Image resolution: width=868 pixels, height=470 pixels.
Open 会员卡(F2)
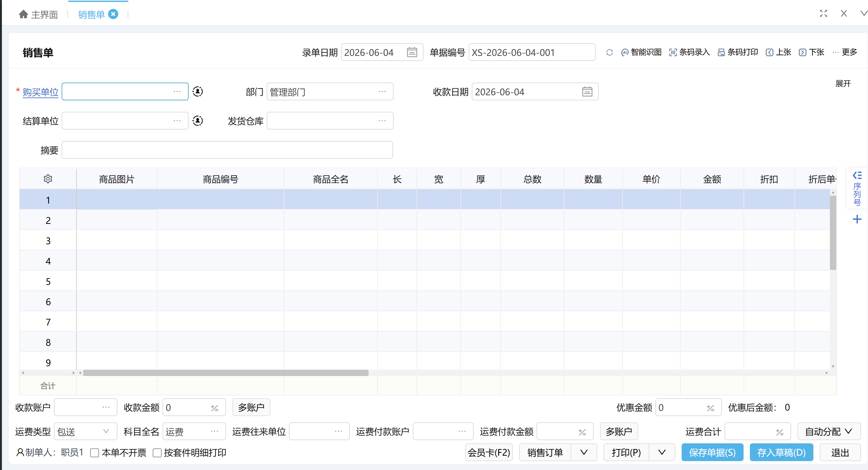click(x=489, y=453)
